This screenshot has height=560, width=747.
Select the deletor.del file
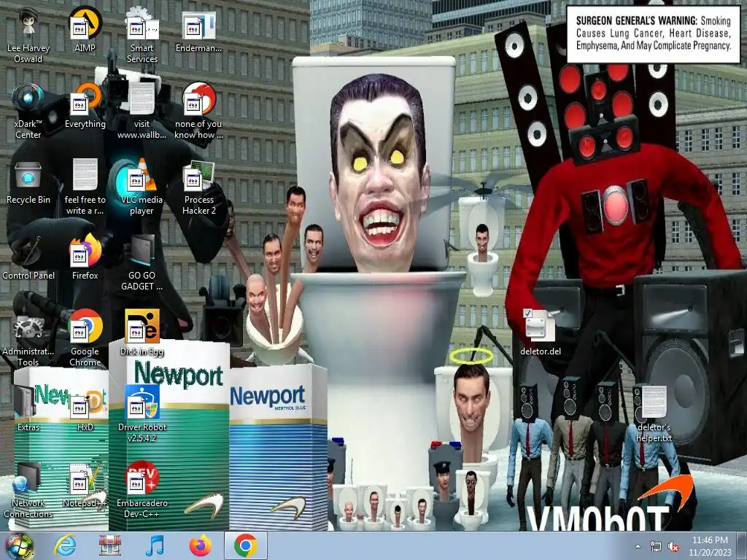(x=540, y=332)
